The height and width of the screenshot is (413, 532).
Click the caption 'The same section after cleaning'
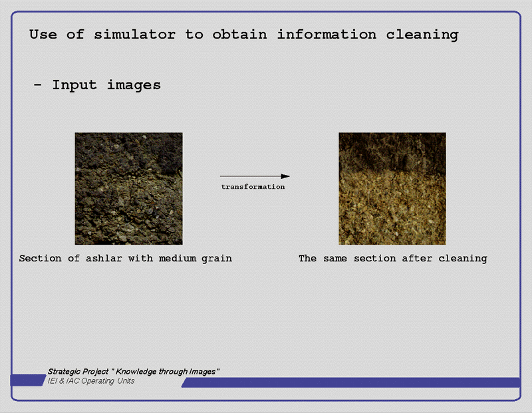tap(393, 259)
